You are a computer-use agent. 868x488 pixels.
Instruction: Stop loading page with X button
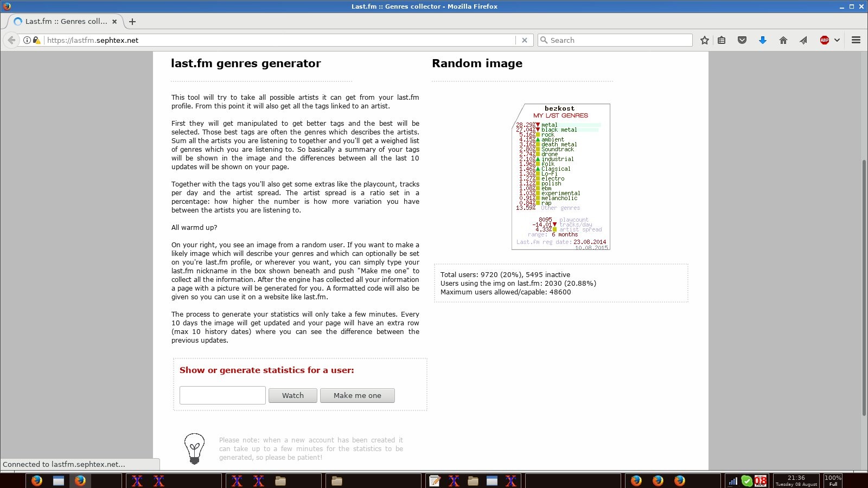point(524,40)
